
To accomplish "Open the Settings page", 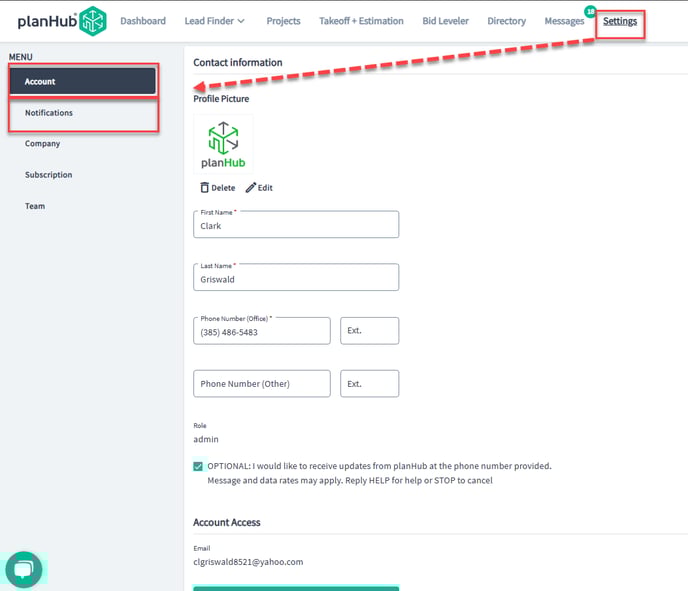I will tap(620, 21).
